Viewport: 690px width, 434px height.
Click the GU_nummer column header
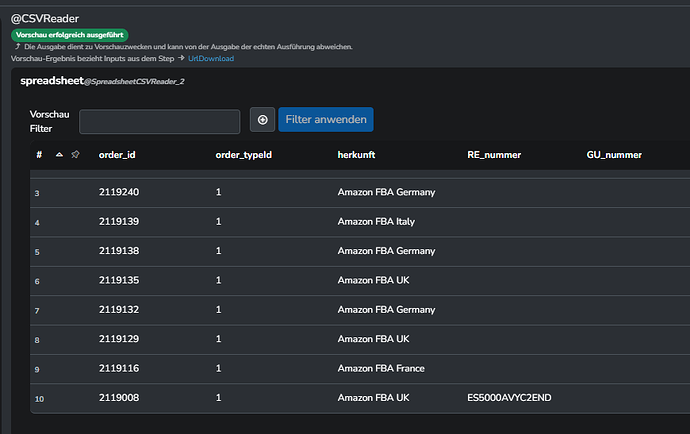click(x=614, y=155)
